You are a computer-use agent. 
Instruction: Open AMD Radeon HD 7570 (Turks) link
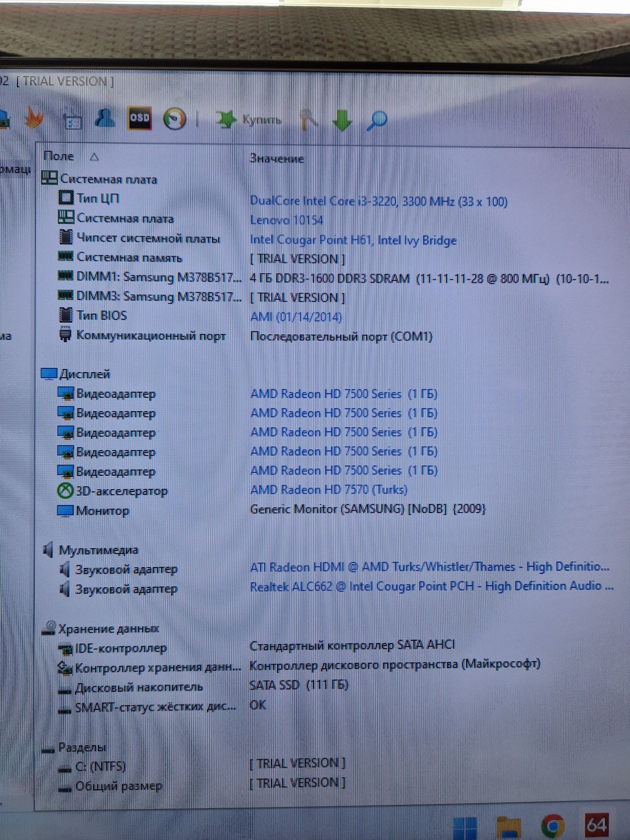click(329, 490)
